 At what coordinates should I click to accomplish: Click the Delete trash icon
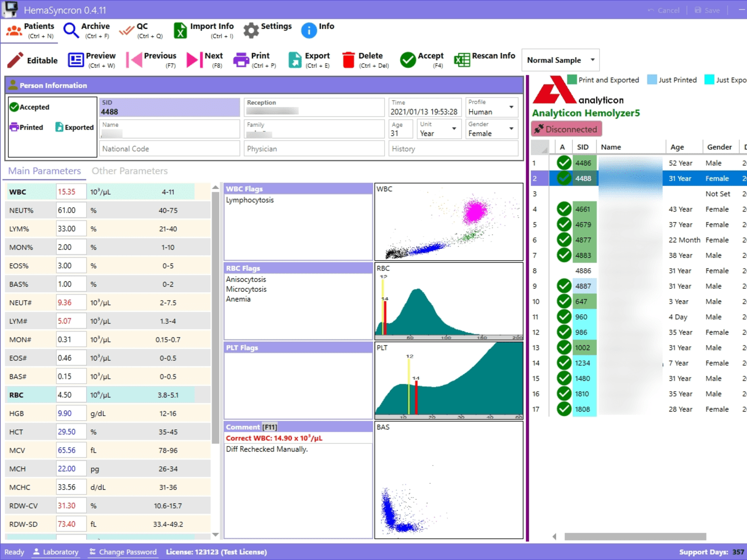[x=349, y=60]
